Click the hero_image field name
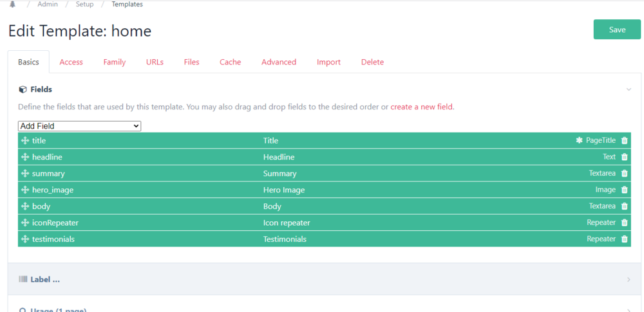 click(53, 190)
